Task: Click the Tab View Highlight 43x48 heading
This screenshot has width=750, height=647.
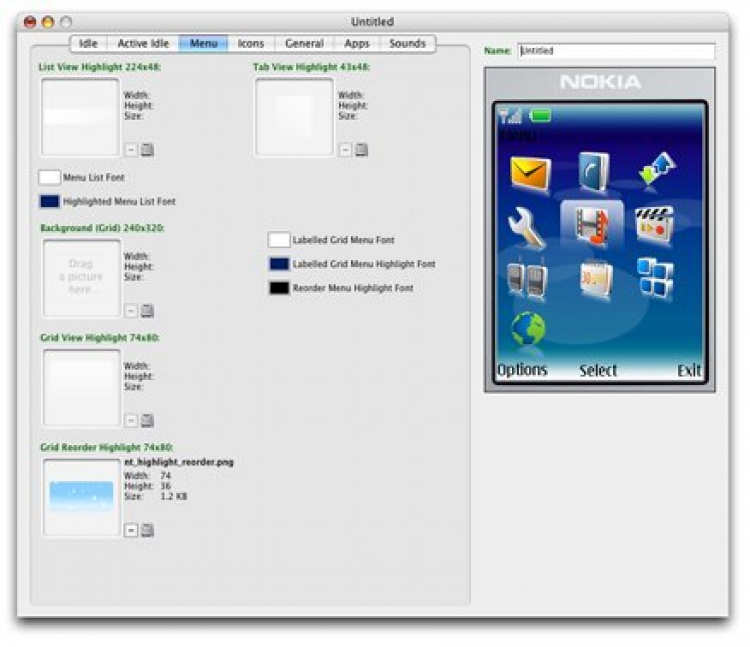Action: tap(311, 67)
